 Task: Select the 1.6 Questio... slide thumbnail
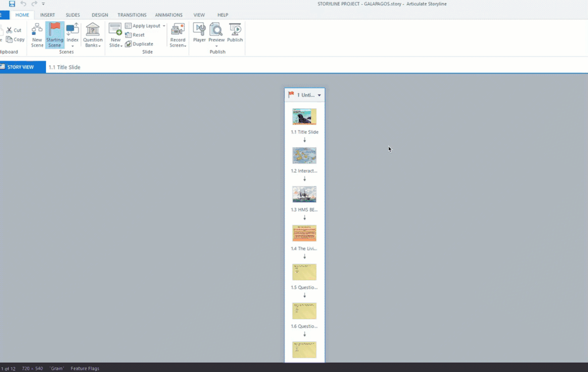tap(304, 311)
